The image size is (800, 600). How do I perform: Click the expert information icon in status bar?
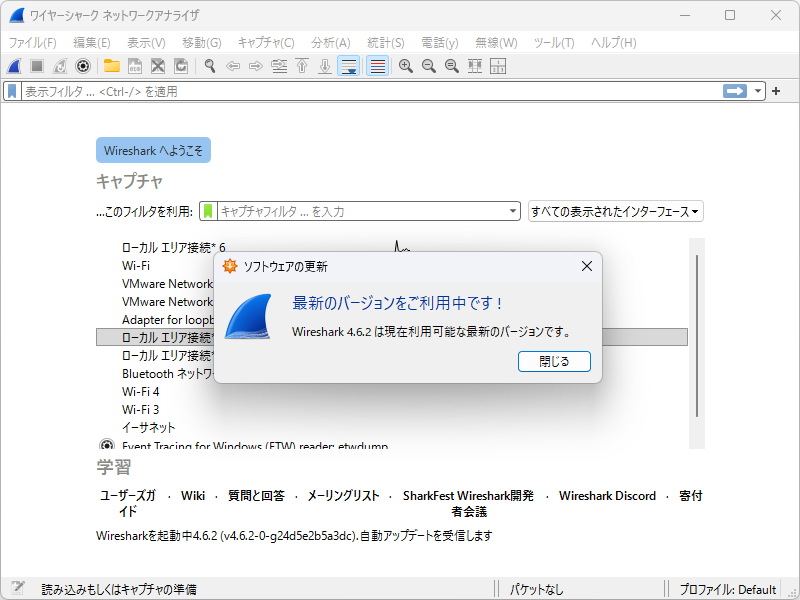17,589
